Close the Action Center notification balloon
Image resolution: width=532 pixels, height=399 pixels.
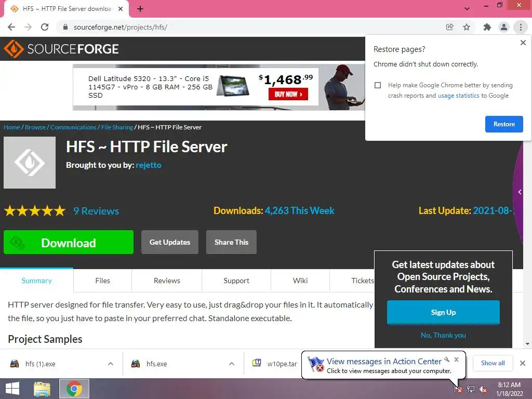point(456,360)
